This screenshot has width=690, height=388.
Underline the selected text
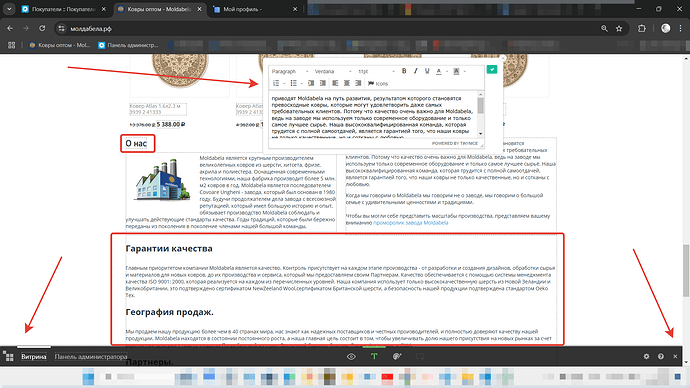coord(427,71)
